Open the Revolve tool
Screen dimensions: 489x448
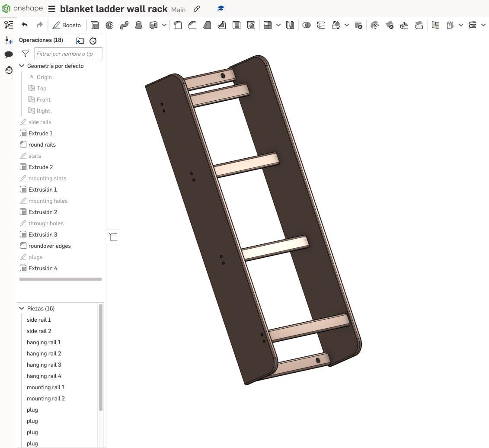(109, 25)
